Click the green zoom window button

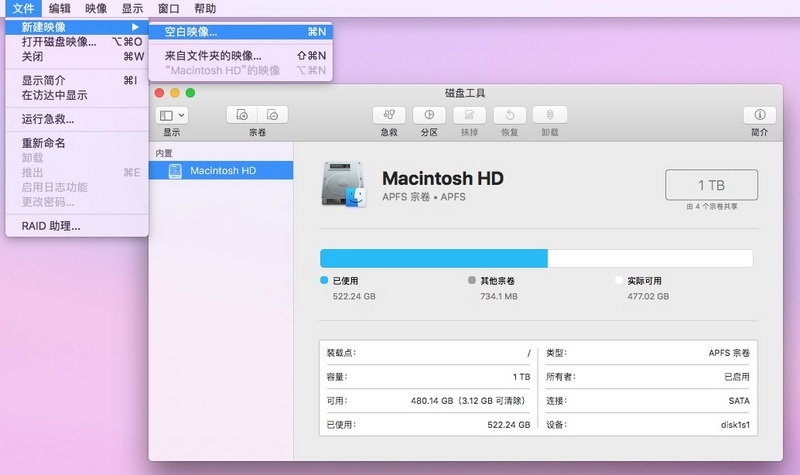[190, 93]
